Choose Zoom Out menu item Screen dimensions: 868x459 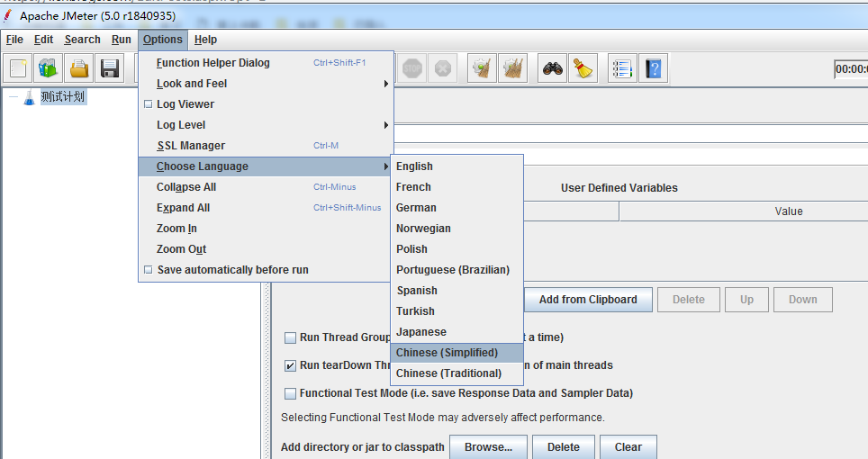266,249
